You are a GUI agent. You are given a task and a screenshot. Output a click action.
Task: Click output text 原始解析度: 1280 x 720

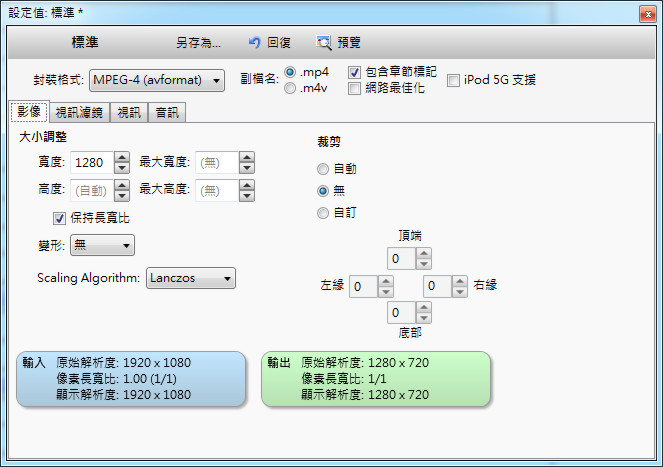click(x=365, y=363)
